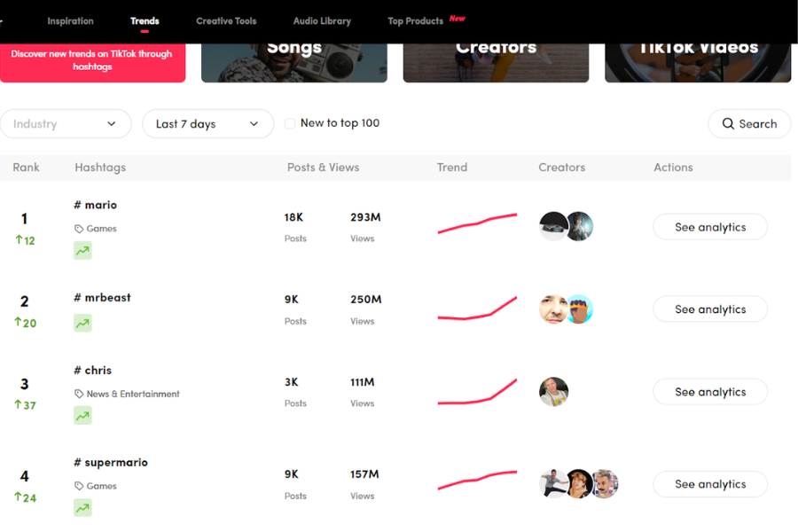Screen dimensions: 798x532
Task: Click the trending-up icon under #mario
Action: 82,250
